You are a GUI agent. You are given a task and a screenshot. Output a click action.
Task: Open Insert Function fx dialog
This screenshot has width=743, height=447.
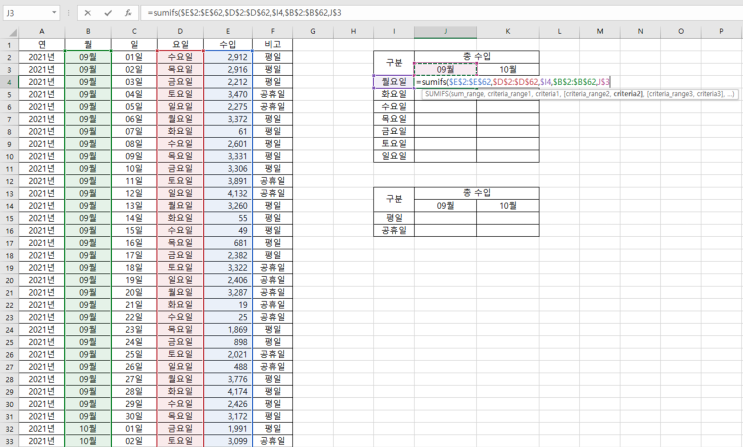coord(128,13)
